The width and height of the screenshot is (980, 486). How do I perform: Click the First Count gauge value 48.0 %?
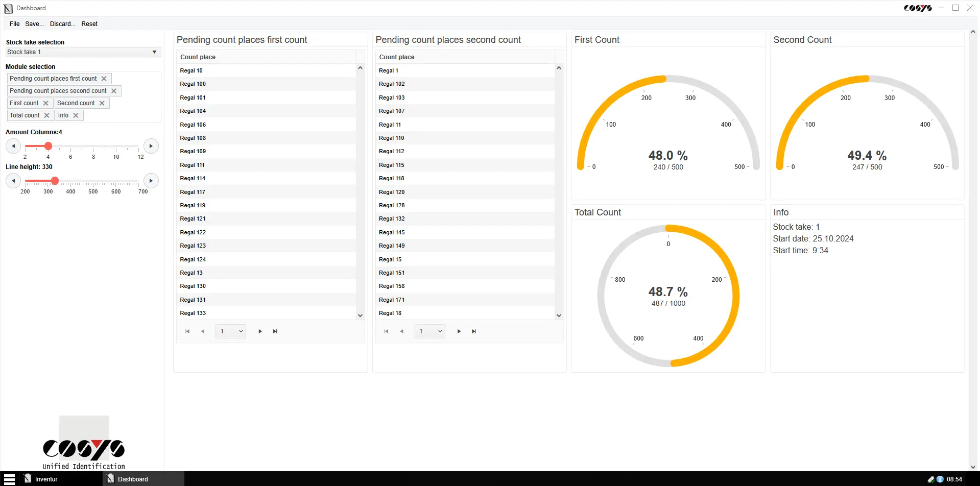coord(668,155)
